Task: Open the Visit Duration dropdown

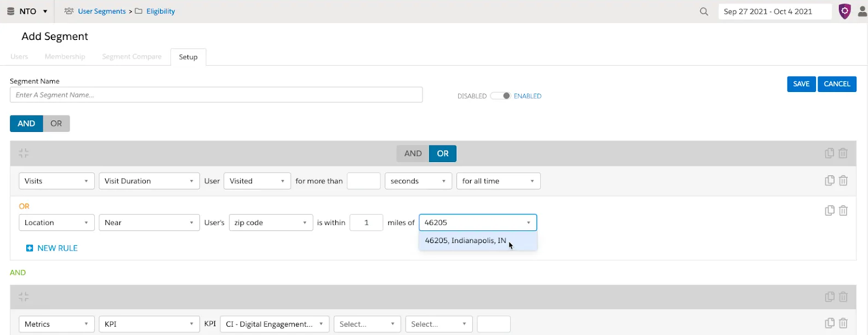Action: [149, 181]
